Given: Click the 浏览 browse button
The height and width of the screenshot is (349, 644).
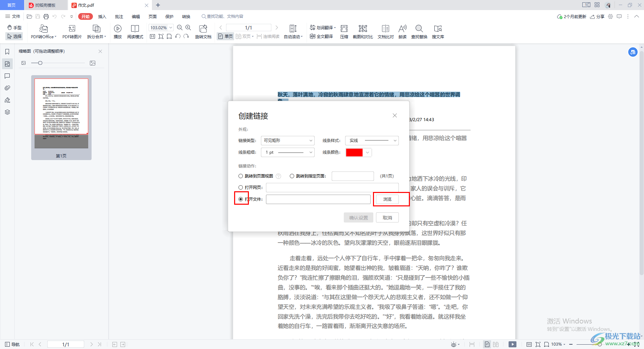Looking at the screenshot, I should pos(387,199).
